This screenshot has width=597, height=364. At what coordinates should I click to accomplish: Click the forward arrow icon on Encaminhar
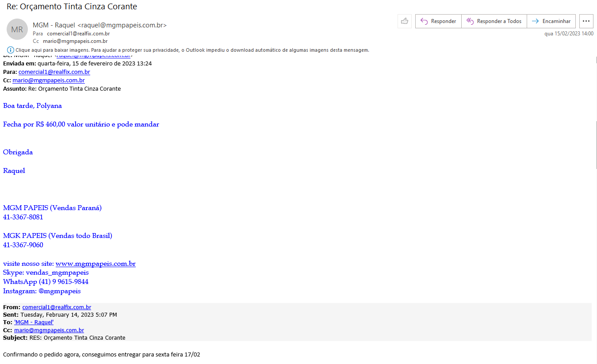coord(535,21)
